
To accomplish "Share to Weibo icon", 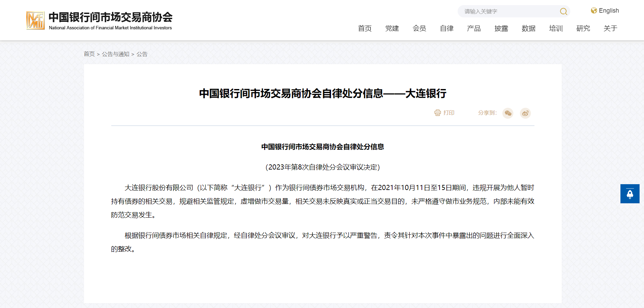I will tap(525, 113).
